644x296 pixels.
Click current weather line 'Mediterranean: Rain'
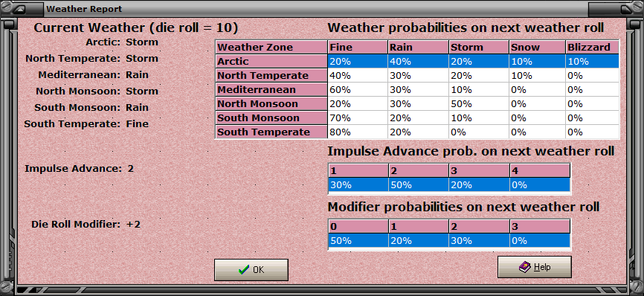tap(93, 74)
